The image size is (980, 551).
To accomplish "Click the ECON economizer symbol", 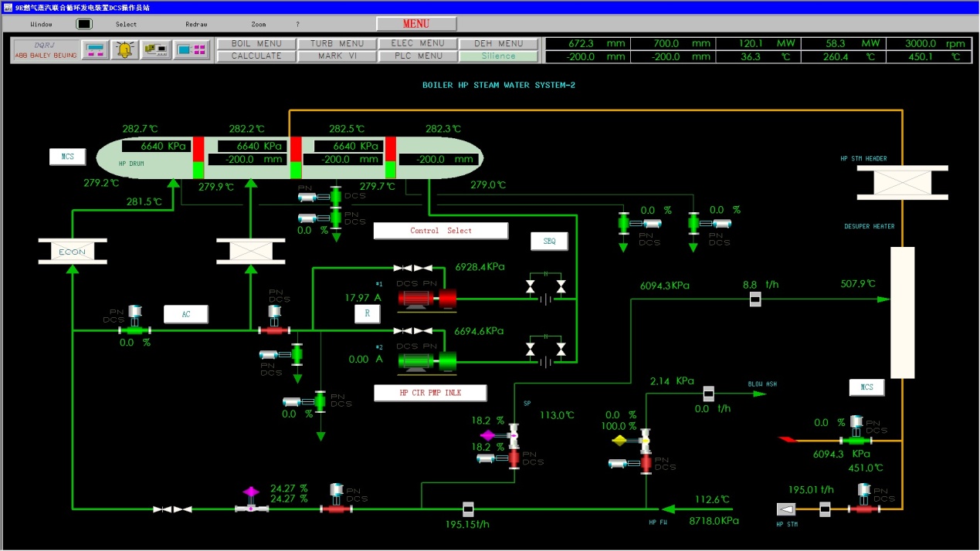I will click(x=72, y=252).
